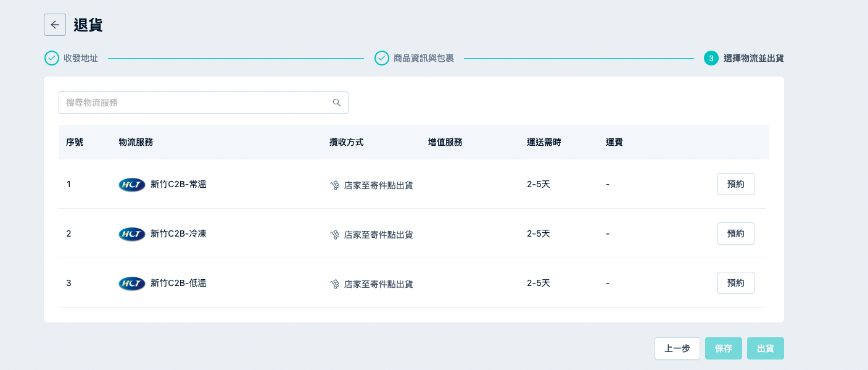Open the 收發地址 step label
Image resolution: width=868 pixels, height=370 pixels.
pos(81,58)
